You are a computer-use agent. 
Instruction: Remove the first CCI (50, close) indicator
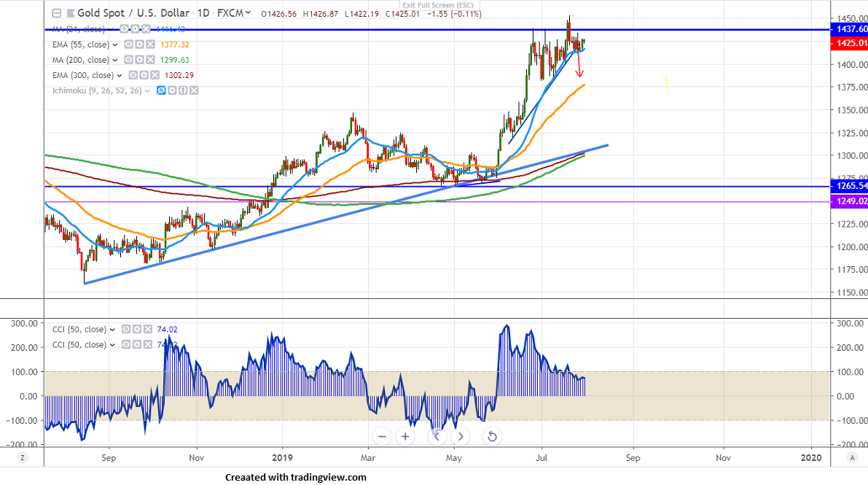(148, 329)
